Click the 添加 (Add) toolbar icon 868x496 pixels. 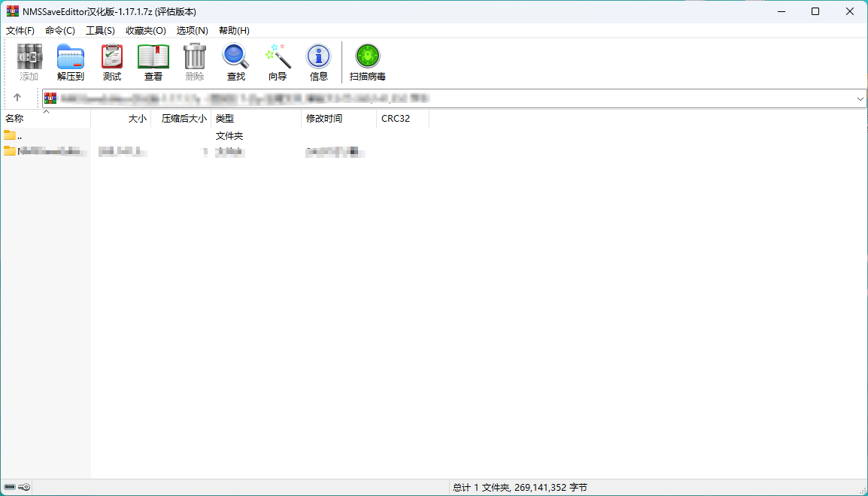29,62
